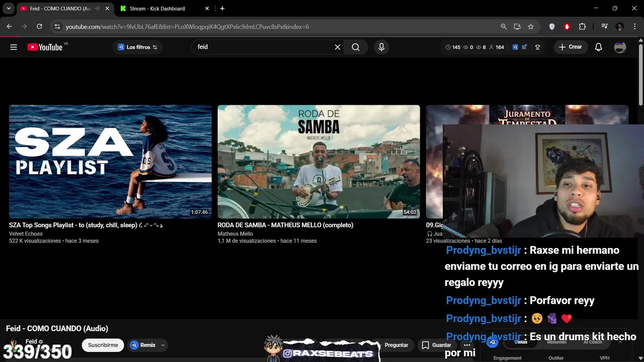Bookmark this page with the star icon

[531, 27]
